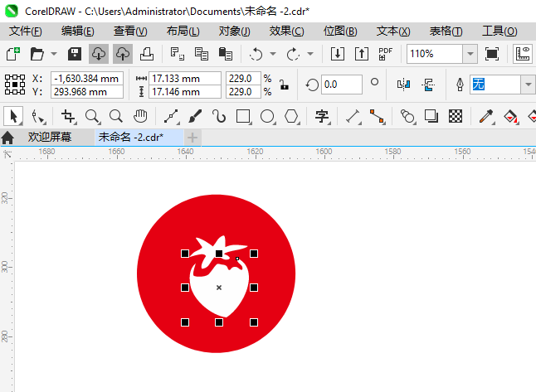Click the Export icon

(x=361, y=54)
